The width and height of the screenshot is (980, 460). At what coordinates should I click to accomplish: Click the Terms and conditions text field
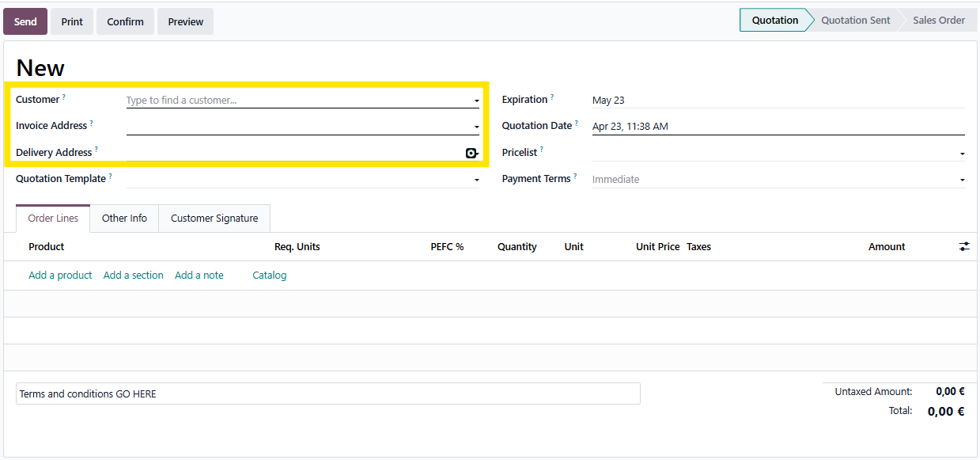coord(327,393)
